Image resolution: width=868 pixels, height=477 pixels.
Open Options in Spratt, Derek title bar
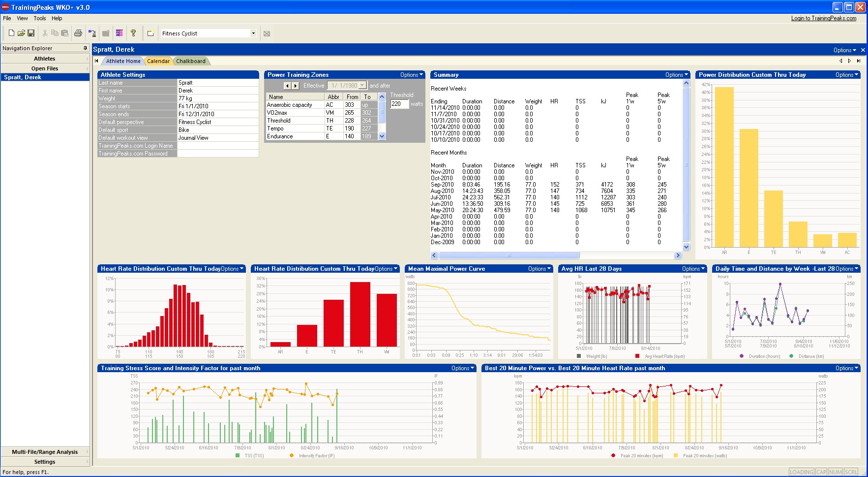[x=844, y=50]
